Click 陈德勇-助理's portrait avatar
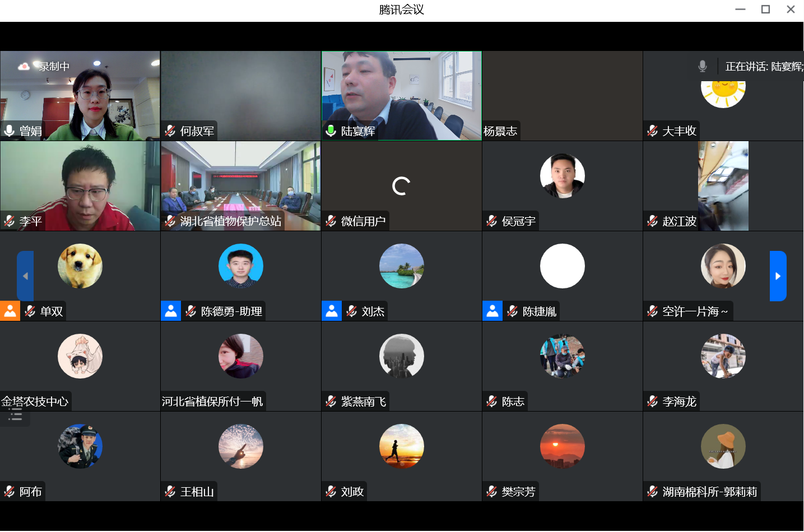The width and height of the screenshot is (804, 532). tap(241, 266)
